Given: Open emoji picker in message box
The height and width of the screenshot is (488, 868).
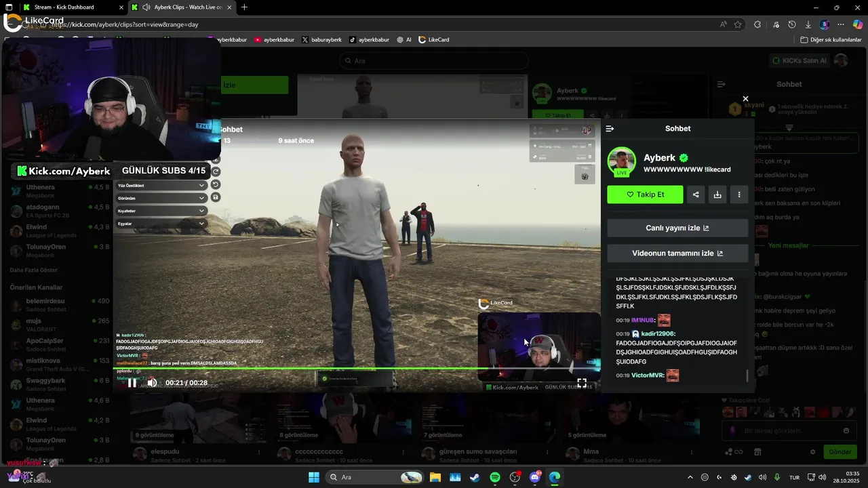Looking at the screenshot, I should pyautogui.click(x=846, y=430).
